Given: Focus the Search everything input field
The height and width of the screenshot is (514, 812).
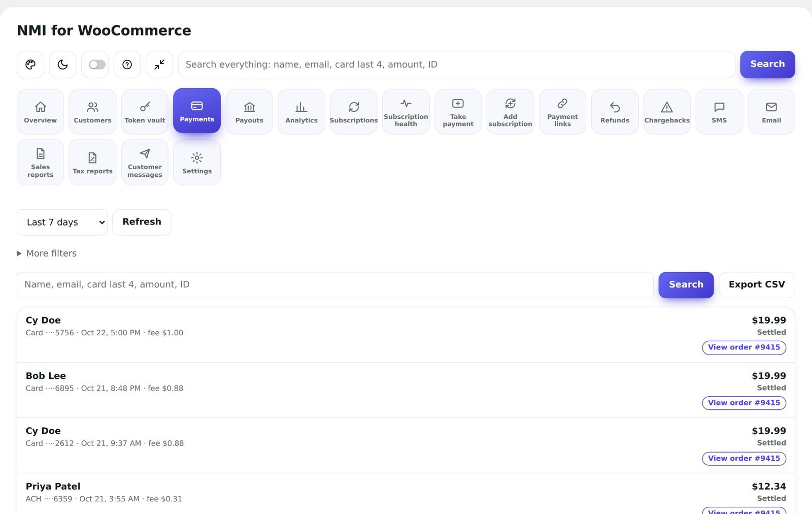Looking at the screenshot, I should pos(456,65).
